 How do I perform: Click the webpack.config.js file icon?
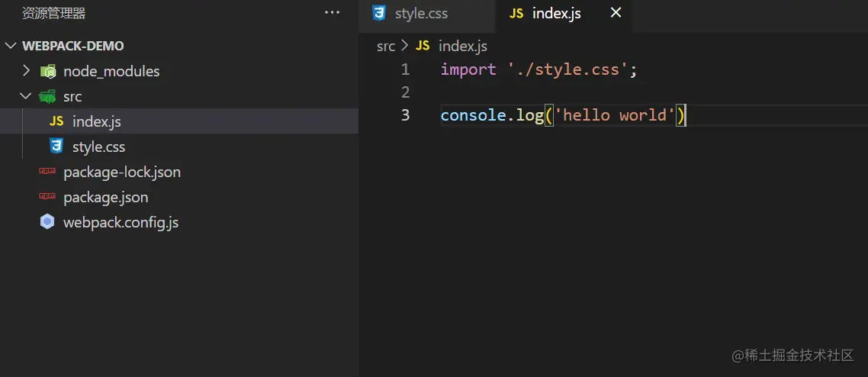click(48, 223)
